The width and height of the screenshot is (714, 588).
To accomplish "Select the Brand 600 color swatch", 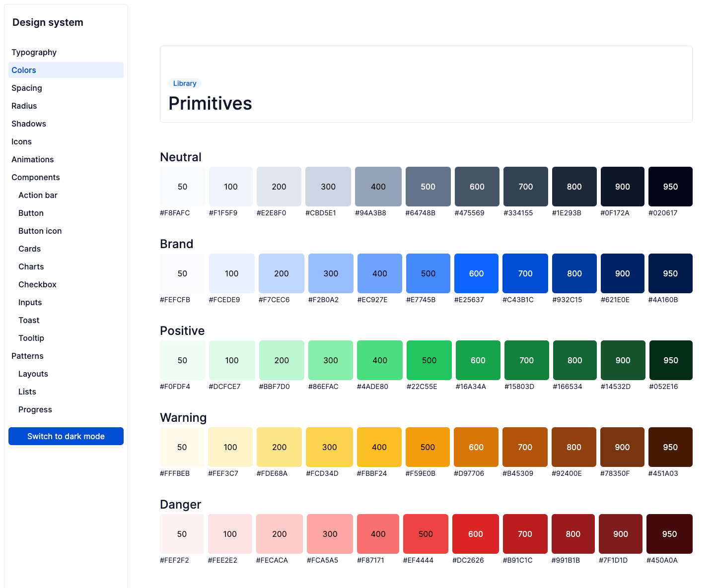I will tap(476, 273).
